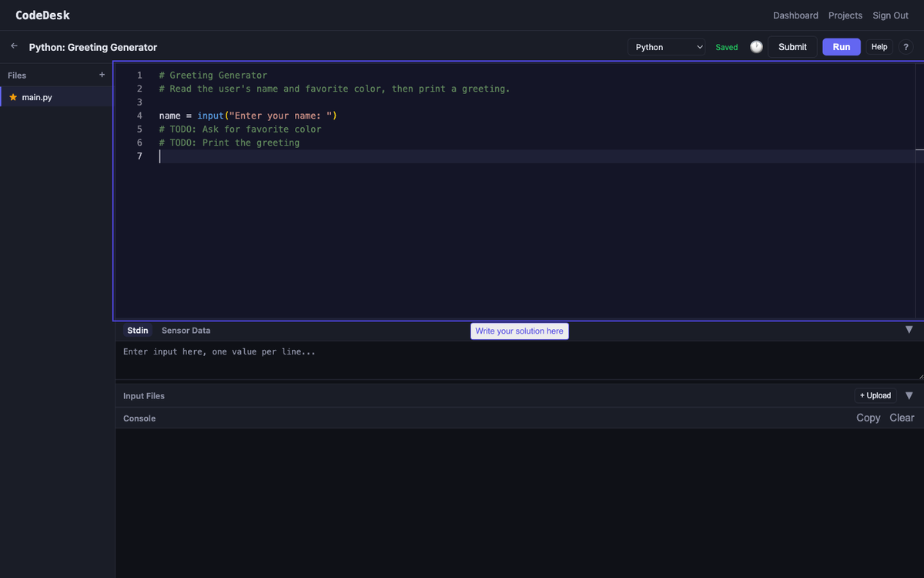
Task: Open help via the question mark icon
Action: 906,47
